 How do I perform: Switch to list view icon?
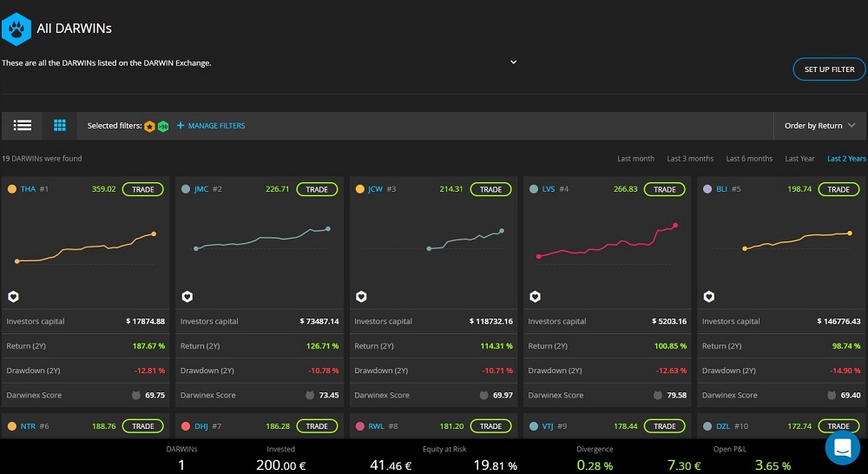[23, 126]
